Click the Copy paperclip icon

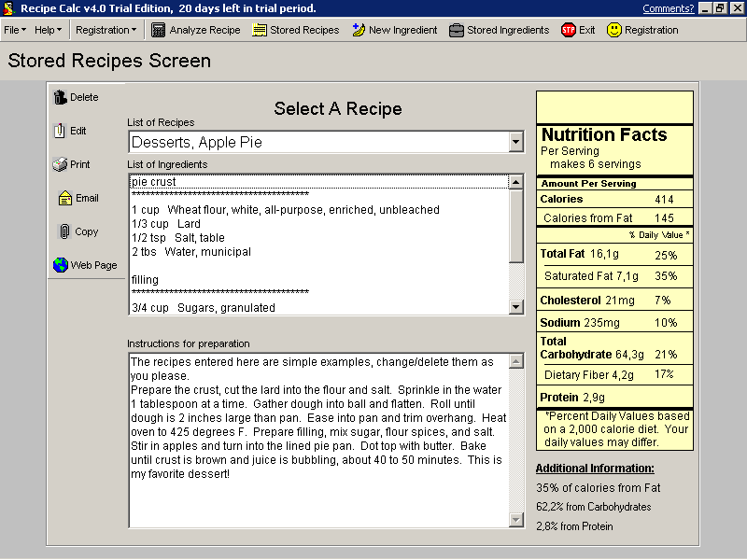point(64,231)
